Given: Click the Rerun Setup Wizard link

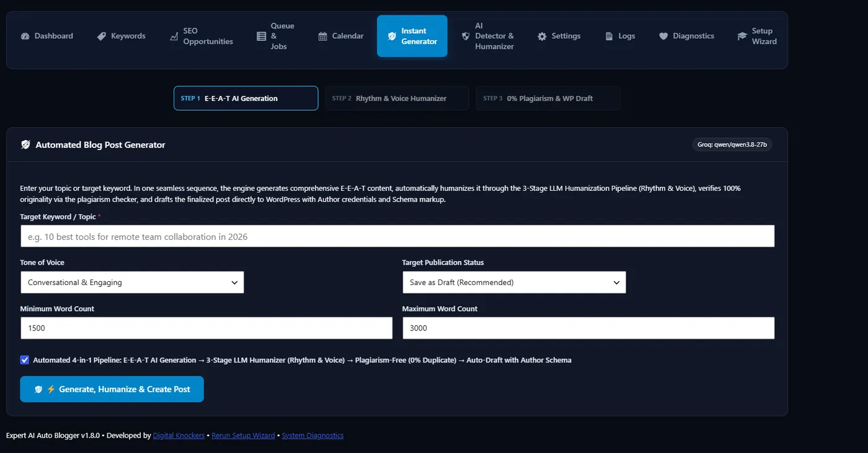Looking at the screenshot, I should (243, 436).
